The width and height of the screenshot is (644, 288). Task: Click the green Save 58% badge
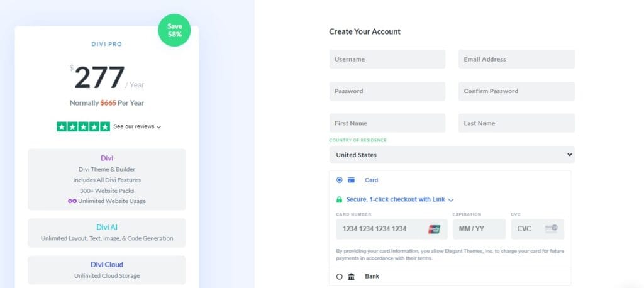pyautogui.click(x=174, y=30)
